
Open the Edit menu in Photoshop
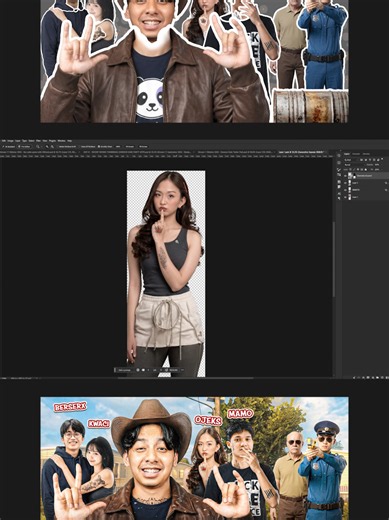coord(3,141)
